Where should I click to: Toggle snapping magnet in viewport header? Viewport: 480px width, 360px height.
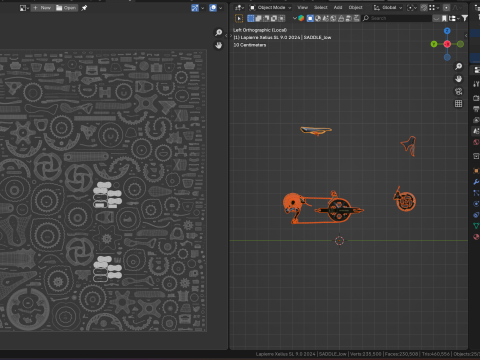click(x=424, y=7)
